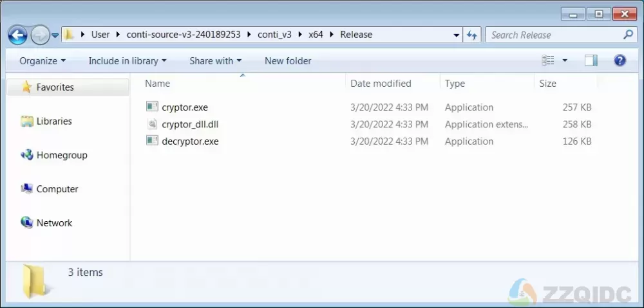
Task: Select the decryptor.exe file name
Action: pos(190,141)
